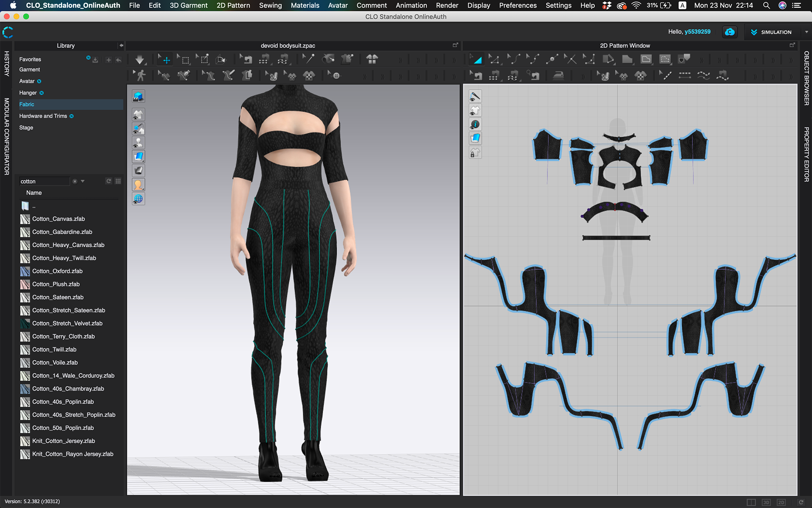
Task: Select the Add Point/Split Line tool
Action: click(552, 60)
